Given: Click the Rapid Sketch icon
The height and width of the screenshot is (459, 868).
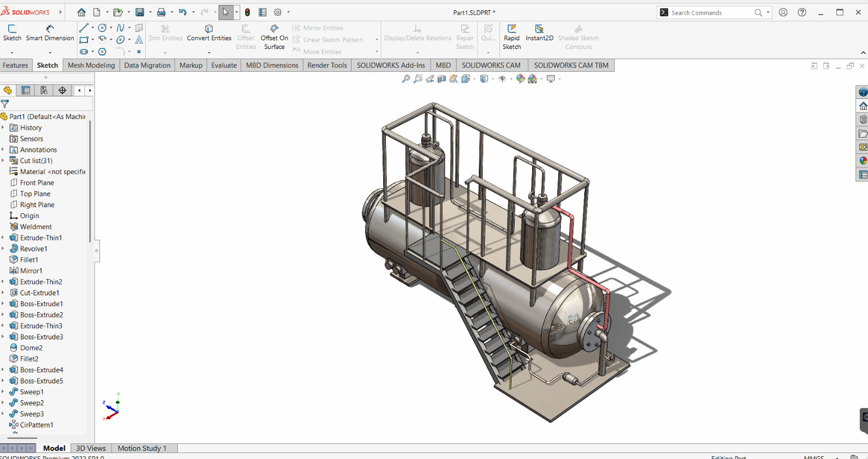Looking at the screenshot, I should pyautogui.click(x=511, y=29).
